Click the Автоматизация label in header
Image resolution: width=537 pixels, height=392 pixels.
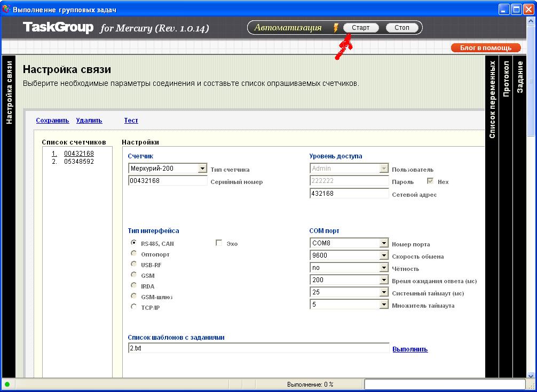[288, 28]
